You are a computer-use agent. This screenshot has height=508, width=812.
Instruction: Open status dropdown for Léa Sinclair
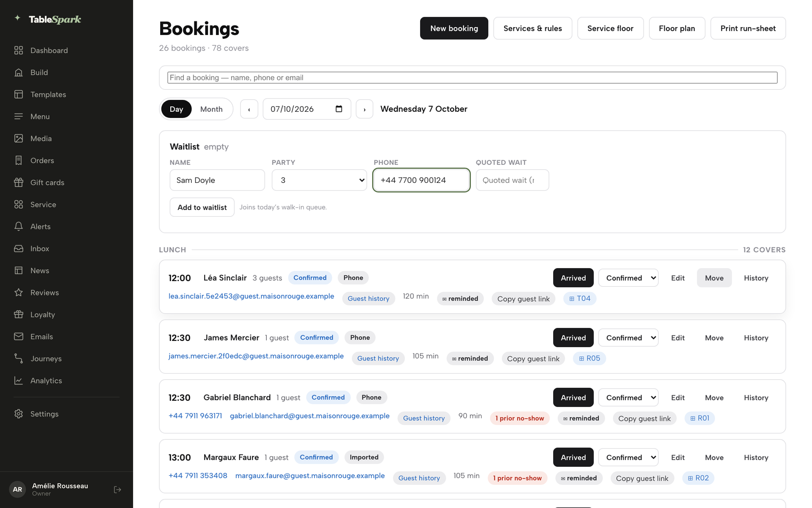[628, 278]
